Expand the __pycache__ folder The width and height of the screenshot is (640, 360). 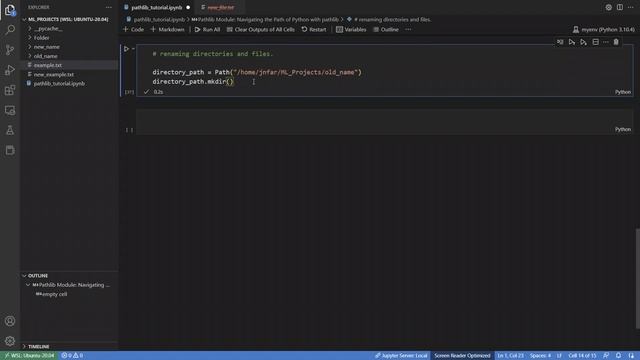tap(47, 29)
